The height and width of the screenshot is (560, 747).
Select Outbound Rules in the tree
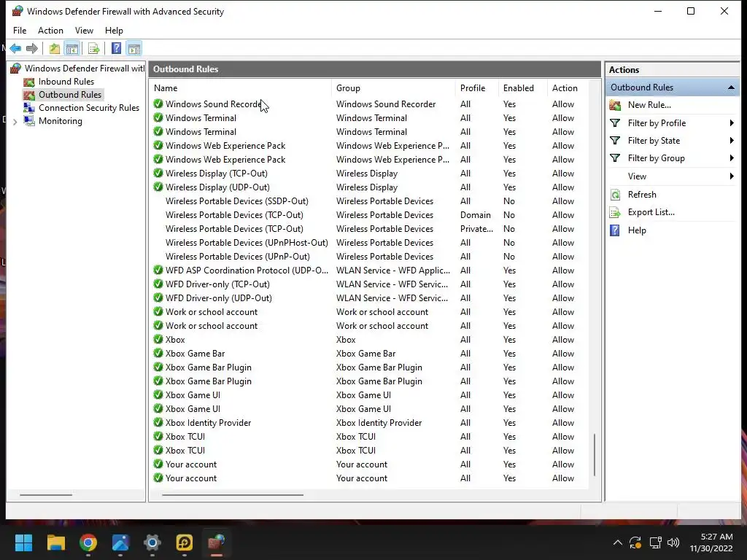pos(70,95)
